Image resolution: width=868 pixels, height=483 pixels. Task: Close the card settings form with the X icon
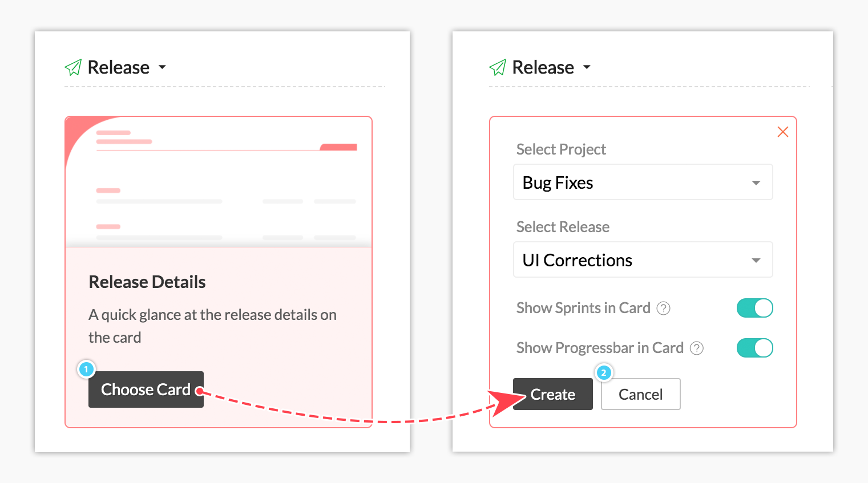tap(783, 132)
